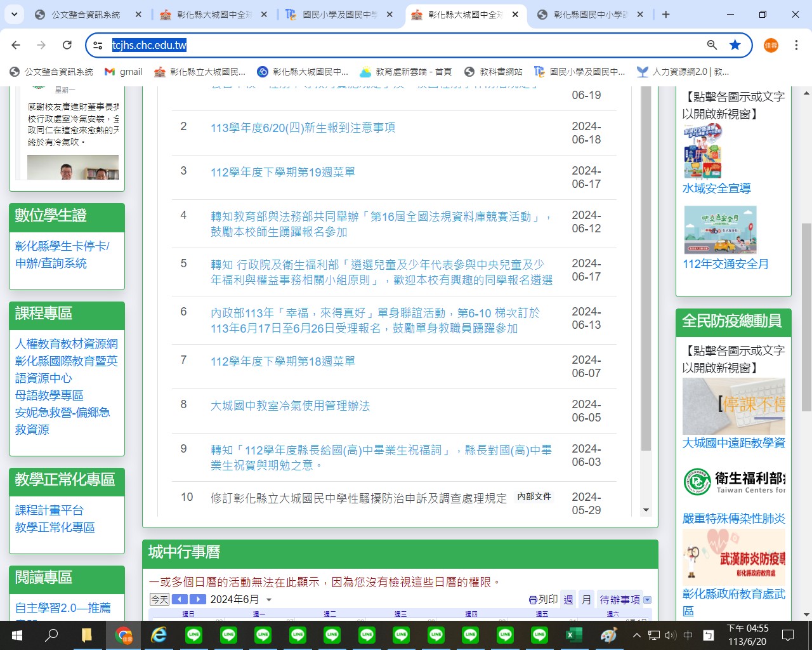This screenshot has width=812, height=650.
Task: Open the month selector next to 2024年6月
Action: point(268,599)
